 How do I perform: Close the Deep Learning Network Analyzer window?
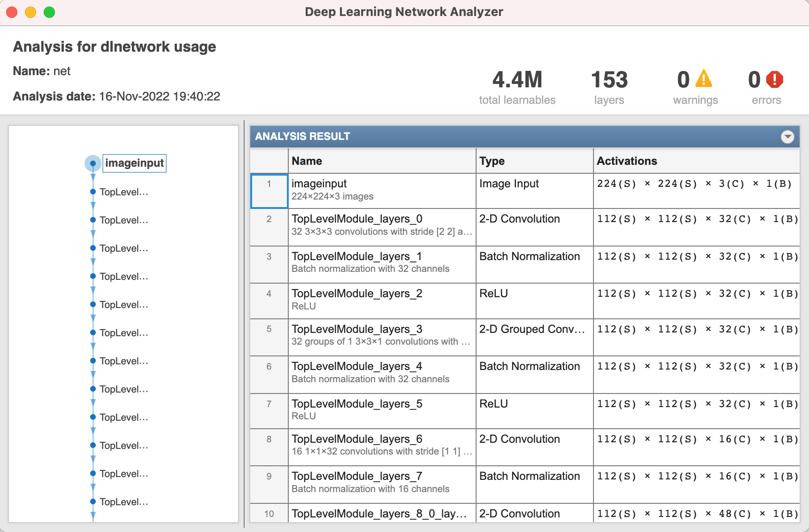click(12, 12)
